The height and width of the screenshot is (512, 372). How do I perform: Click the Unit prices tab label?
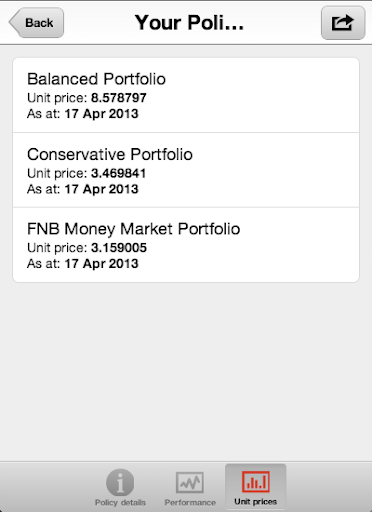point(256,502)
